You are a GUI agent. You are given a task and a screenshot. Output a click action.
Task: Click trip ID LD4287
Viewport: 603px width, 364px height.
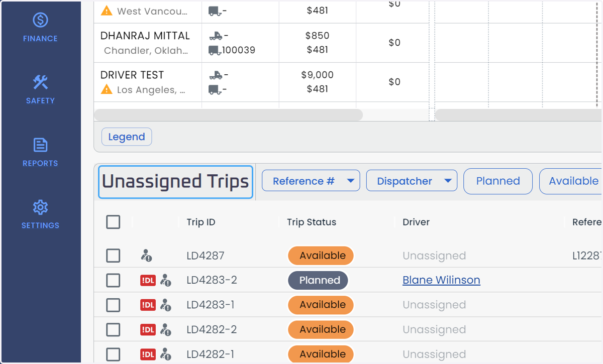[x=205, y=256]
